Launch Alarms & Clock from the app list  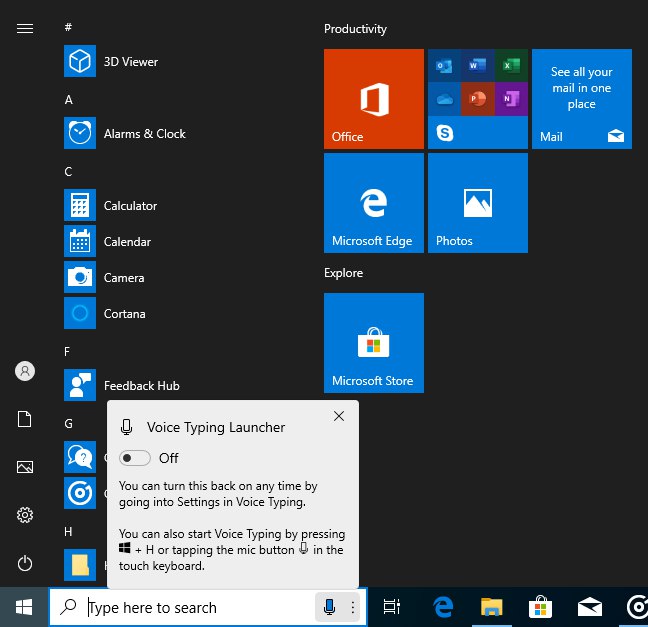click(x=125, y=133)
